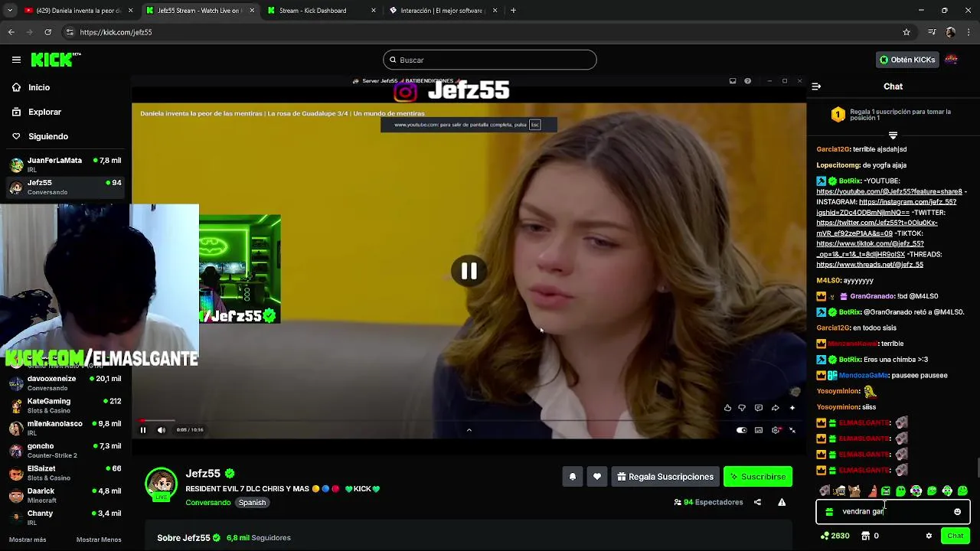Toggle autoplay switch in embedded video
This screenshot has width=980, height=551.
click(741, 430)
